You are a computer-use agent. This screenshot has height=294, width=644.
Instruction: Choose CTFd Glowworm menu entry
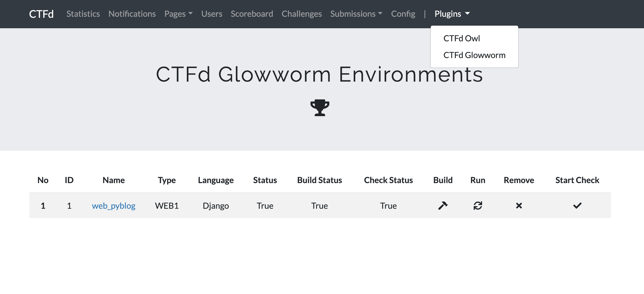pos(474,55)
